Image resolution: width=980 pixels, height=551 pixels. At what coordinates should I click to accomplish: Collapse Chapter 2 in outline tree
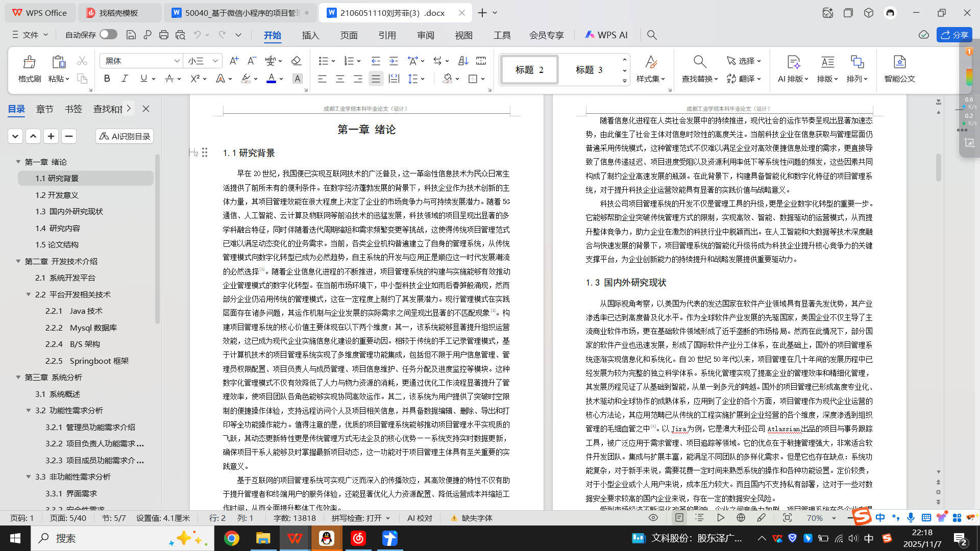tap(18, 261)
